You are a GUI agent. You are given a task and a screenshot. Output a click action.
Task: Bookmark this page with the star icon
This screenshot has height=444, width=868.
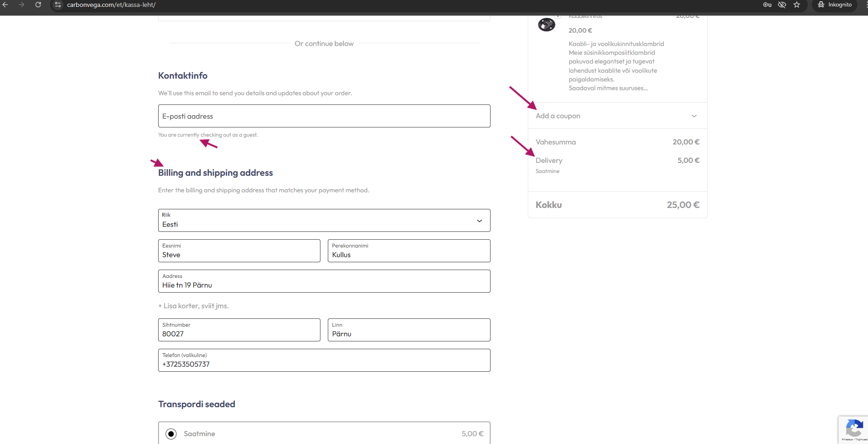click(x=797, y=5)
